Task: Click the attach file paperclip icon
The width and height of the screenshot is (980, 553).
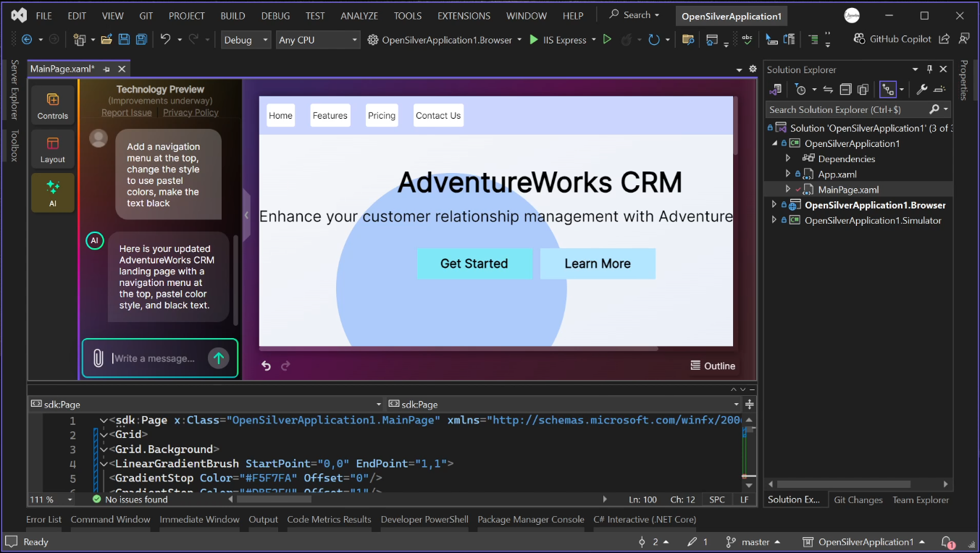Action: [98, 358]
